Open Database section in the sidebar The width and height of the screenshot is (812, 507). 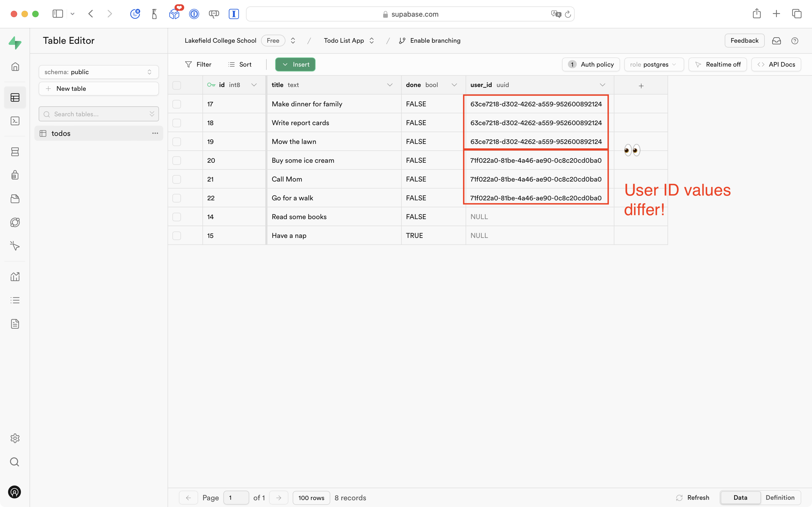click(x=15, y=151)
